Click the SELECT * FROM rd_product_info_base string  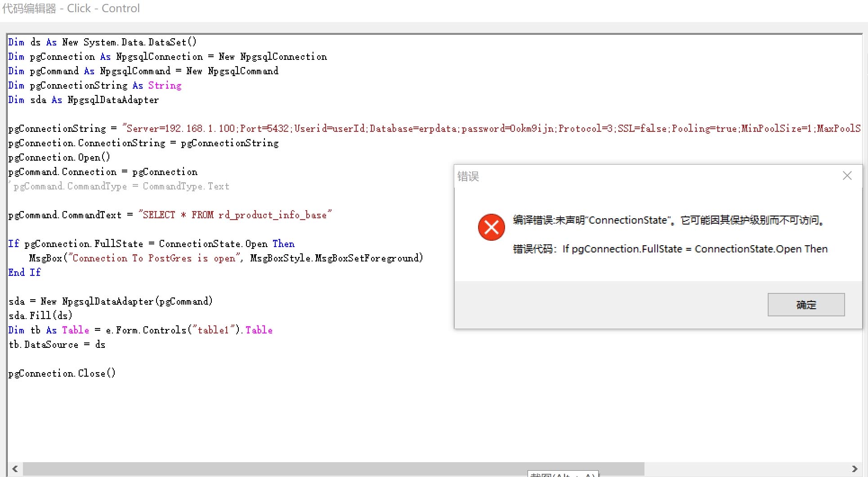click(235, 215)
